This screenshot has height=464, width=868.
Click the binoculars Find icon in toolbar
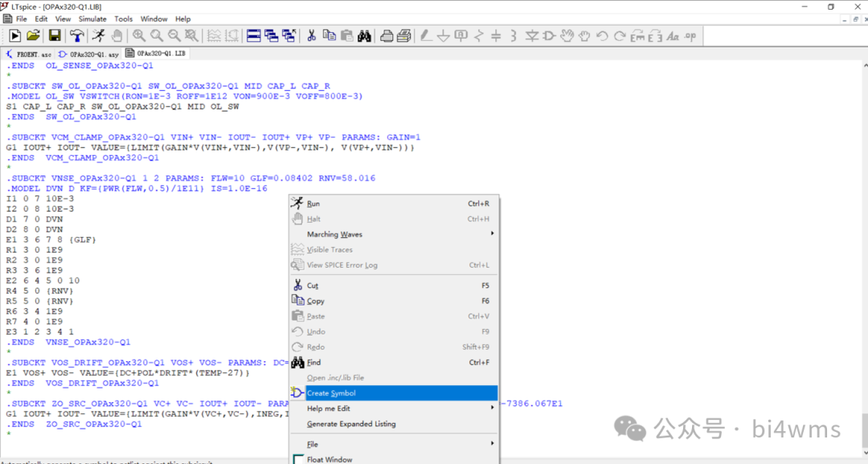click(364, 35)
